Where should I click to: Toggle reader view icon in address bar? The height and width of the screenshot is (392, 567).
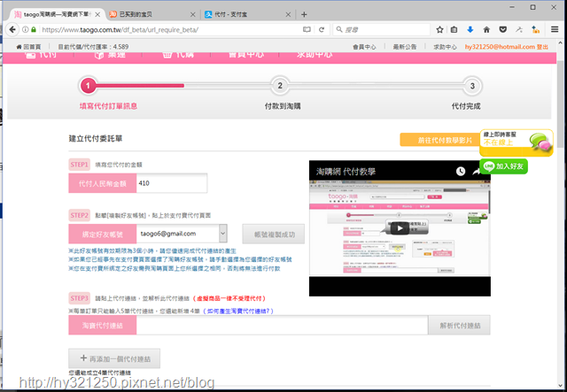click(307, 29)
